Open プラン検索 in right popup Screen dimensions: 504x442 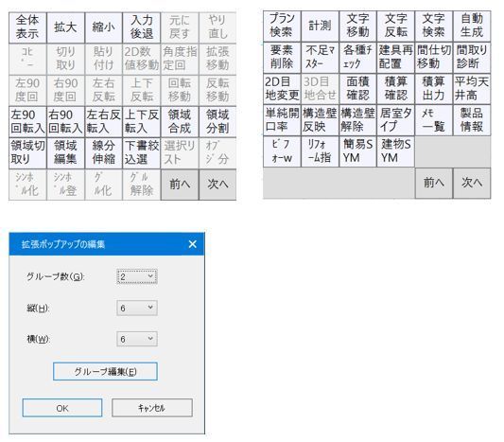(282, 26)
